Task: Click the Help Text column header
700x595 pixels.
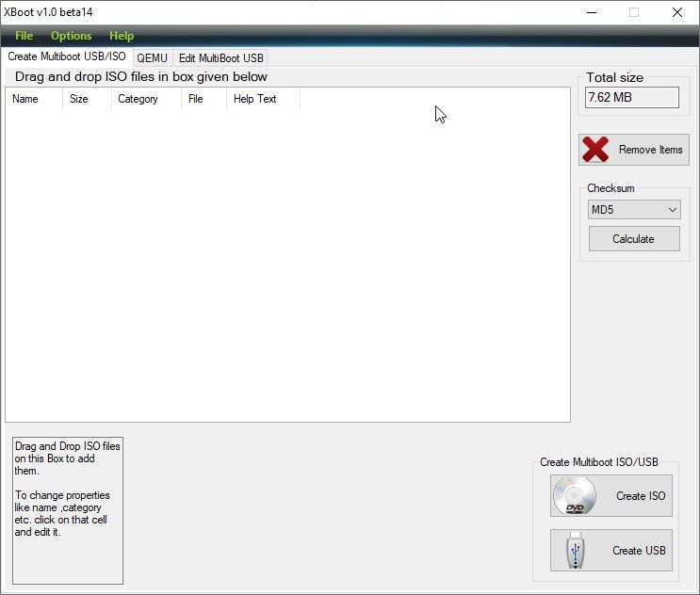Action: click(x=264, y=99)
